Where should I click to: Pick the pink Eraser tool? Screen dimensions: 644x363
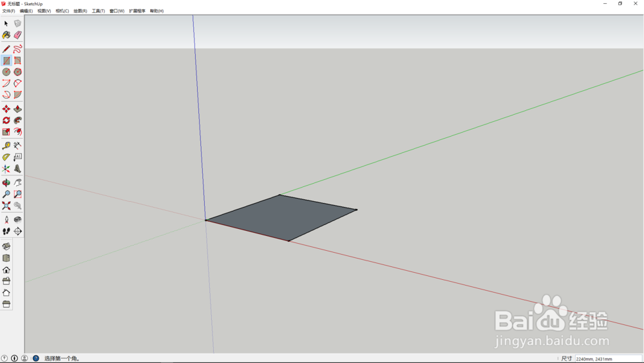(17, 35)
